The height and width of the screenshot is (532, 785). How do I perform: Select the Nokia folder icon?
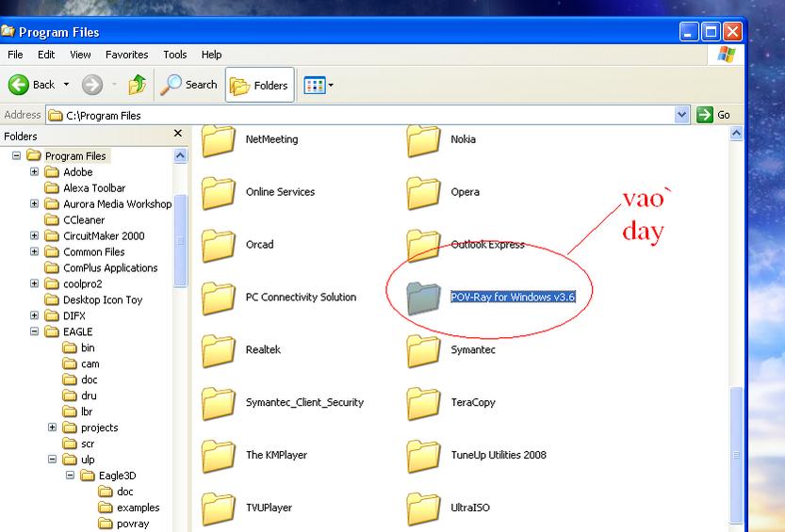[423, 140]
